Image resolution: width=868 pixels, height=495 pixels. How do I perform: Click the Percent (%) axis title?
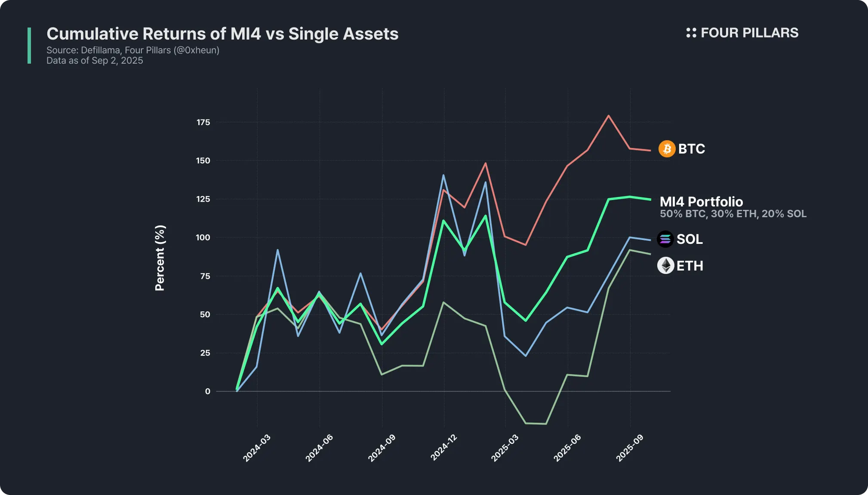point(160,258)
